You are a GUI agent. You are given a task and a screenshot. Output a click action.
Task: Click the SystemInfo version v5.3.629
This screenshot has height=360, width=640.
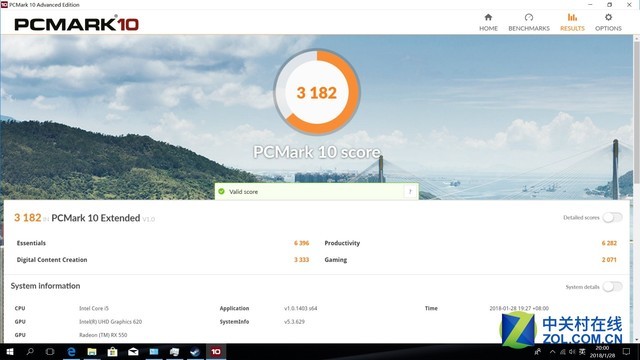(294, 322)
